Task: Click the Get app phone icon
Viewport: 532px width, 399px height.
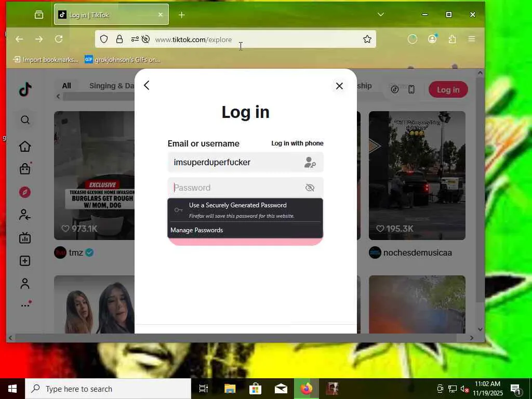Action: [411, 89]
